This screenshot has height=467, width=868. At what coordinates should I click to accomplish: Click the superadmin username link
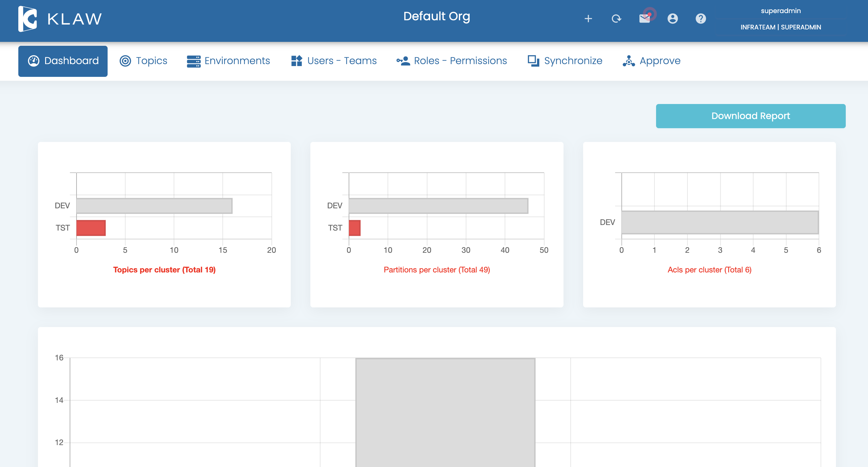780,11
